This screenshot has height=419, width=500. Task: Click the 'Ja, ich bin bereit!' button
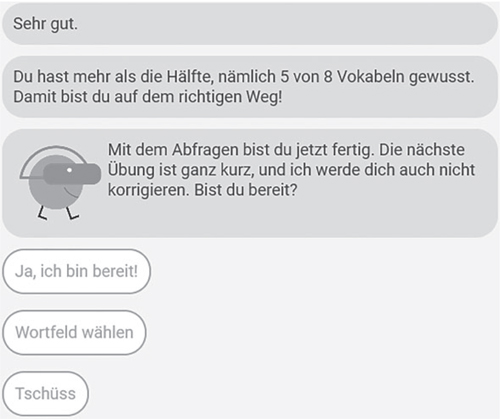[76, 271]
